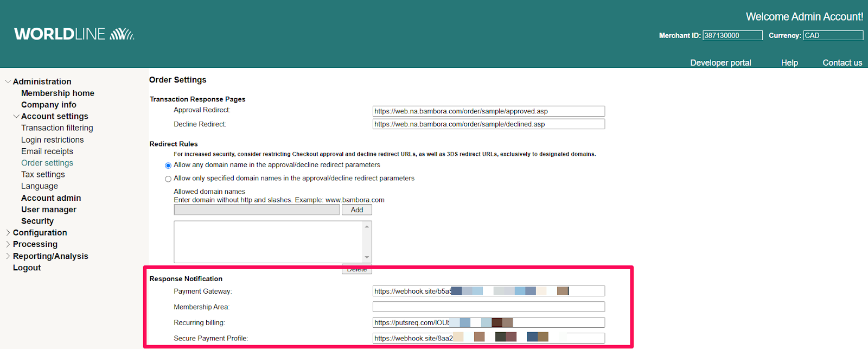Click the Response Notification heading

(x=186, y=279)
